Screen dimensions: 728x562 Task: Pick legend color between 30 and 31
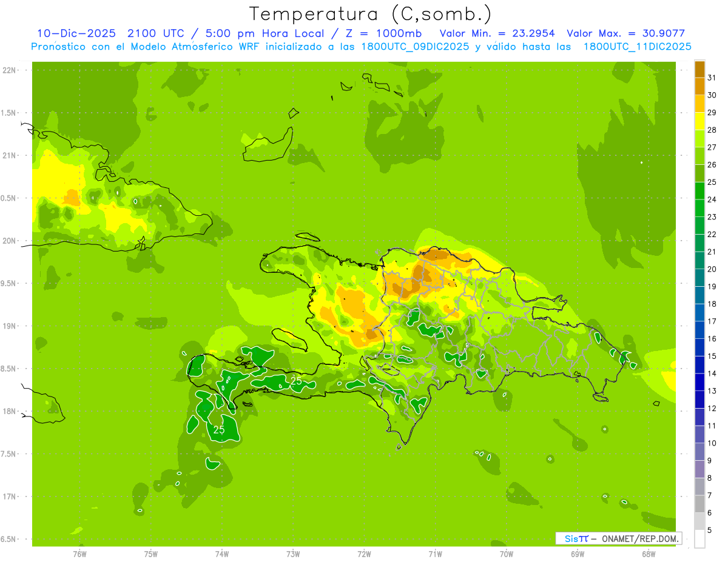[x=699, y=87]
